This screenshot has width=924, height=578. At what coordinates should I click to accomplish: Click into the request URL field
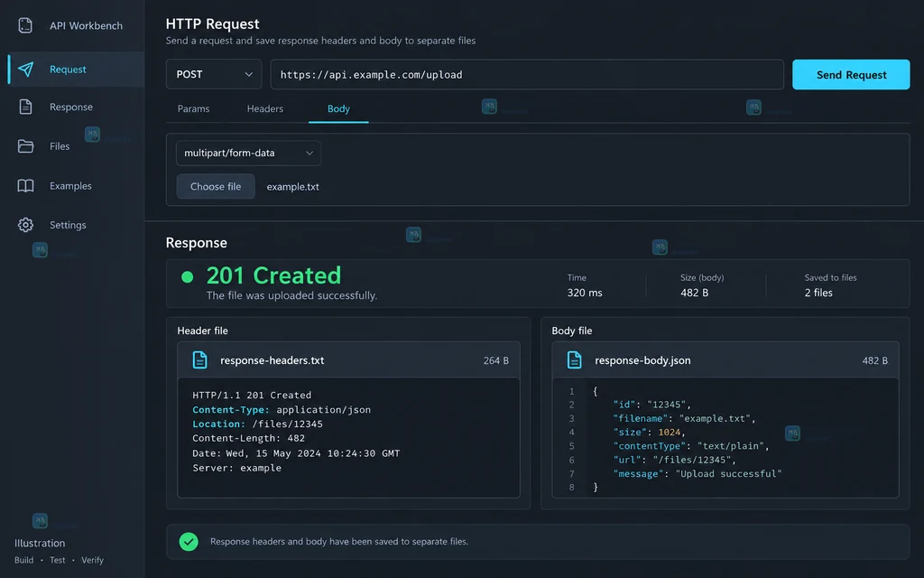coord(527,74)
